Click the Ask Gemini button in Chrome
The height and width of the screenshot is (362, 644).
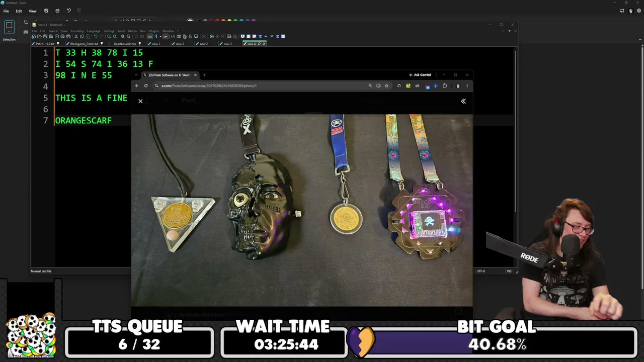click(x=420, y=75)
